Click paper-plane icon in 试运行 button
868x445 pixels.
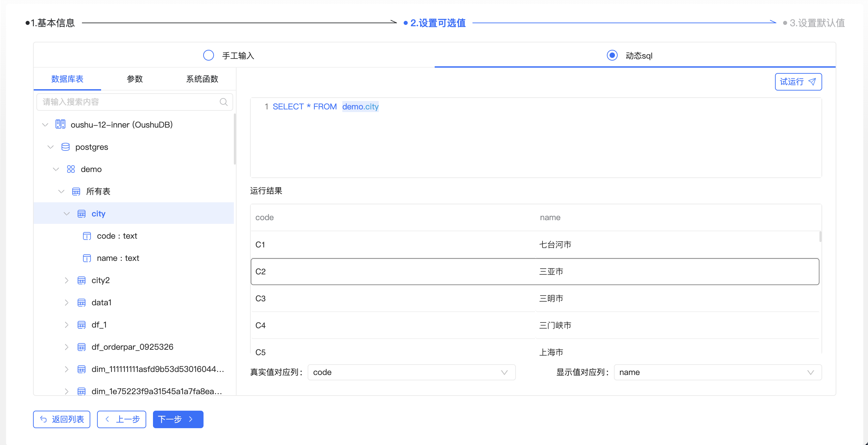click(812, 82)
